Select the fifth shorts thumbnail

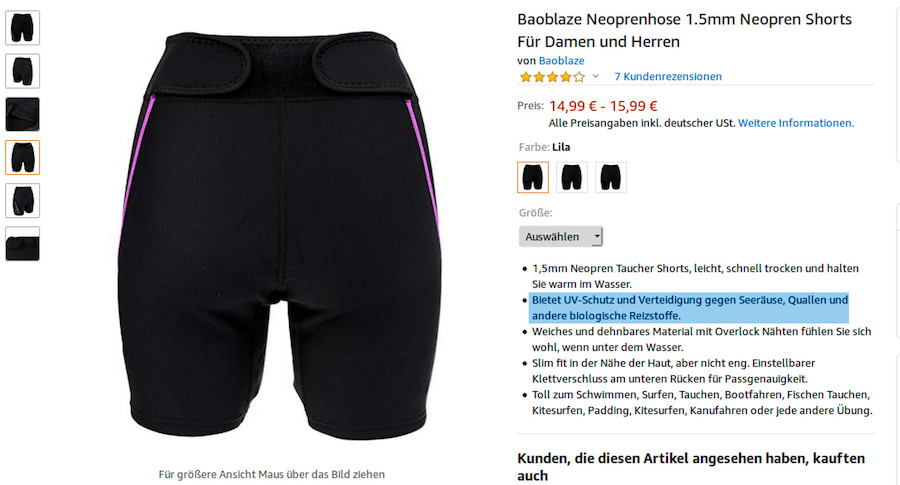[22, 201]
